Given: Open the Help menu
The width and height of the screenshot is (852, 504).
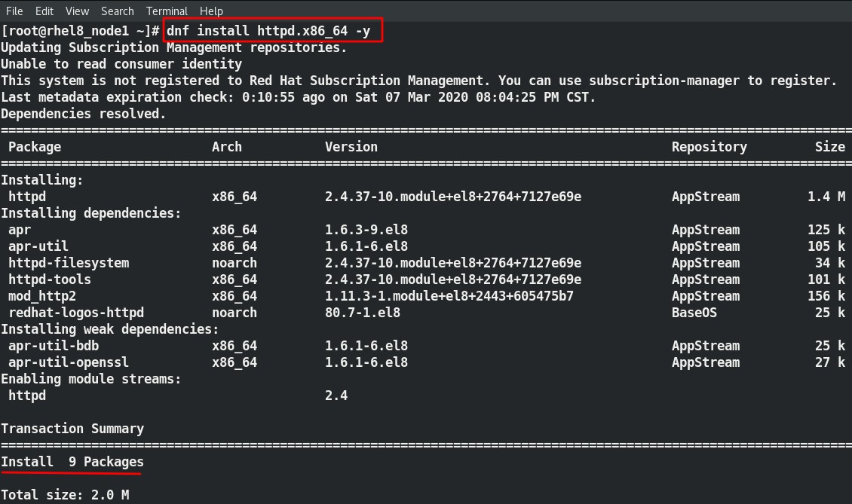Looking at the screenshot, I should 211,11.
